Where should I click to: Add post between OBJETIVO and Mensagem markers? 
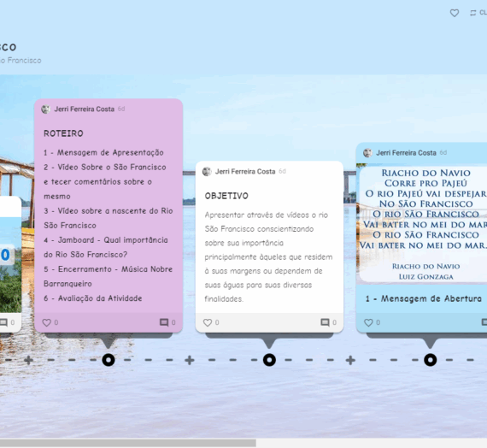pyautogui.click(x=350, y=360)
